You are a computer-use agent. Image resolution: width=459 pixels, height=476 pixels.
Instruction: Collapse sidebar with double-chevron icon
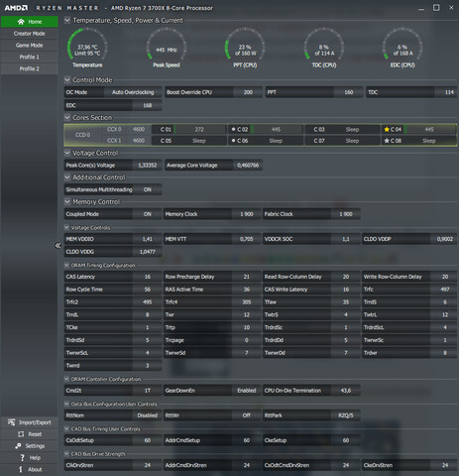click(x=57, y=245)
